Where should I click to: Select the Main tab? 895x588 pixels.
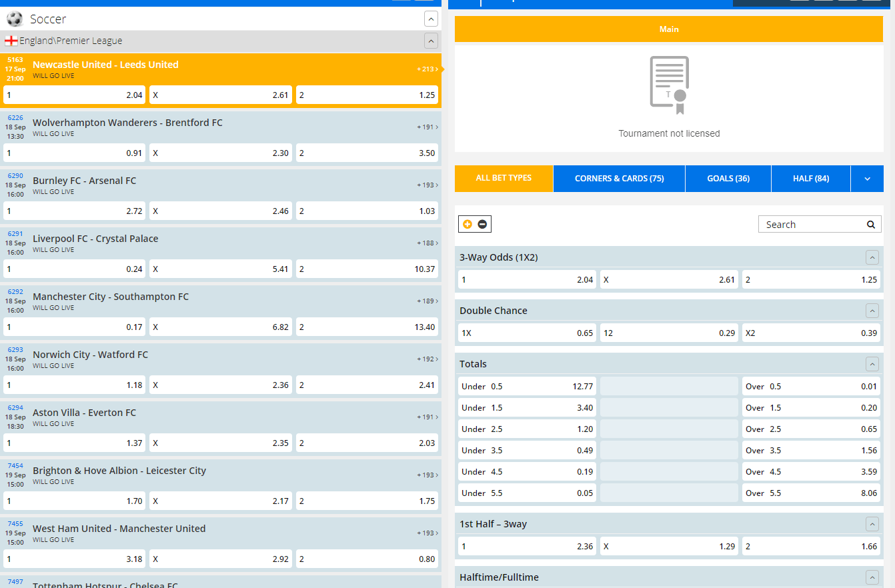coord(669,29)
